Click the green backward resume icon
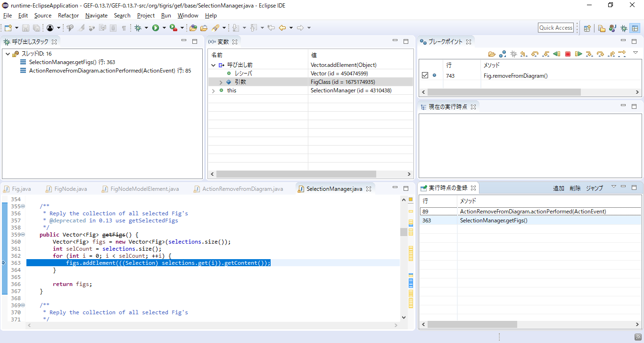Viewport: 644px width, 343px height. point(557,54)
